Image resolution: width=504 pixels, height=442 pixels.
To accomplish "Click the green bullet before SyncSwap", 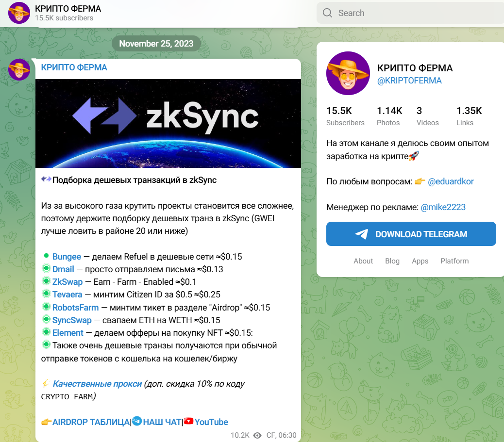I will pos(46,319).
